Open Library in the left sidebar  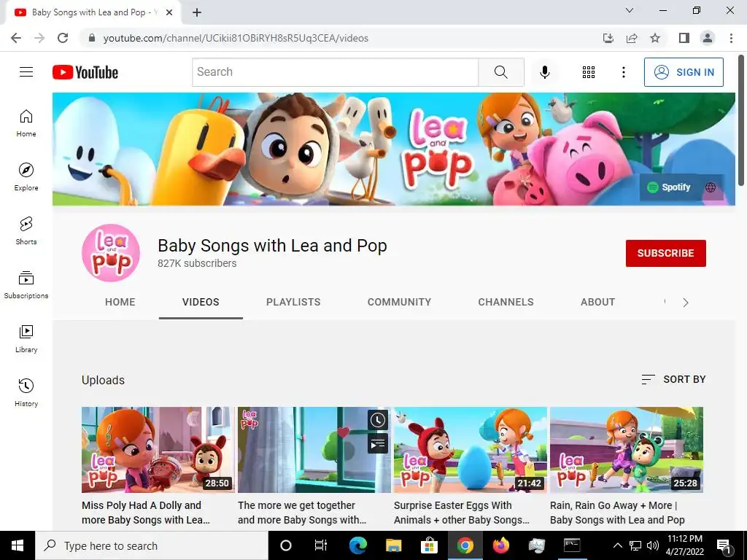(26, 338)
